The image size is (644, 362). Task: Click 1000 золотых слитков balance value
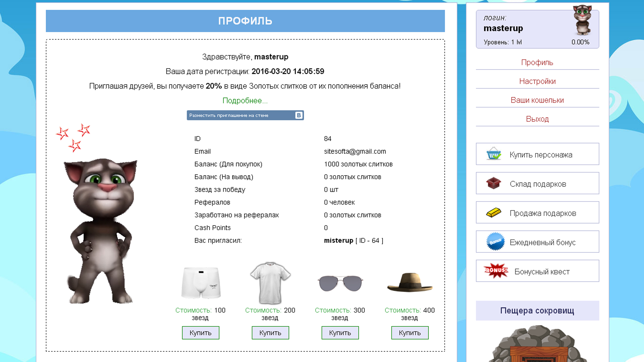click(358, 164)
